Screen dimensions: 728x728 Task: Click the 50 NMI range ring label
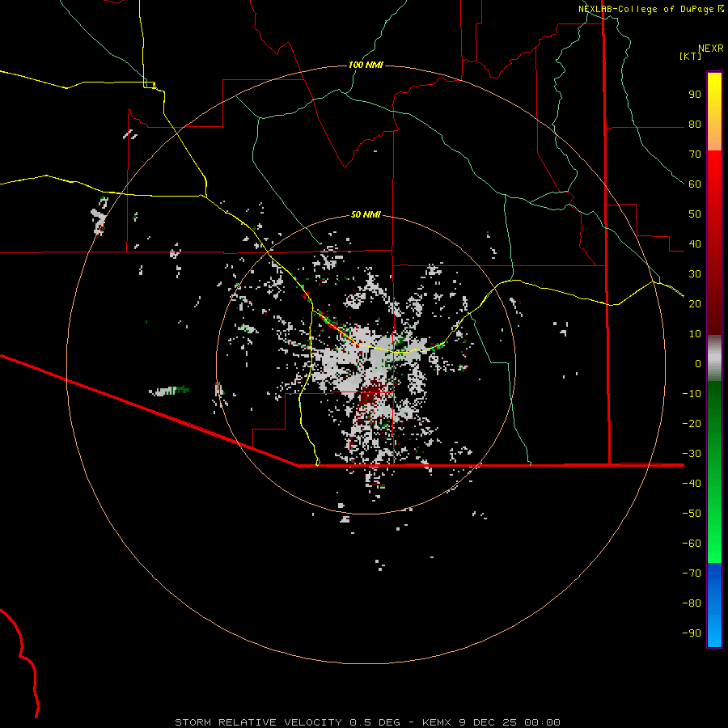366,214
